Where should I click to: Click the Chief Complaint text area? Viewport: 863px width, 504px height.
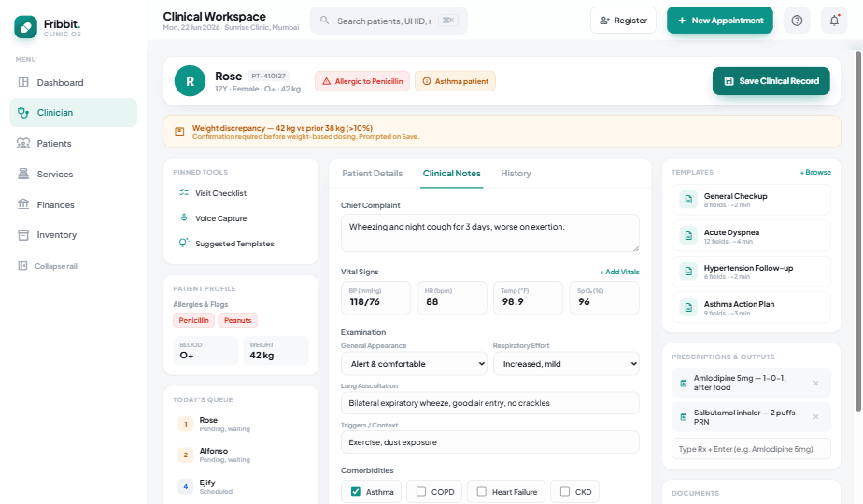[489, 233]
